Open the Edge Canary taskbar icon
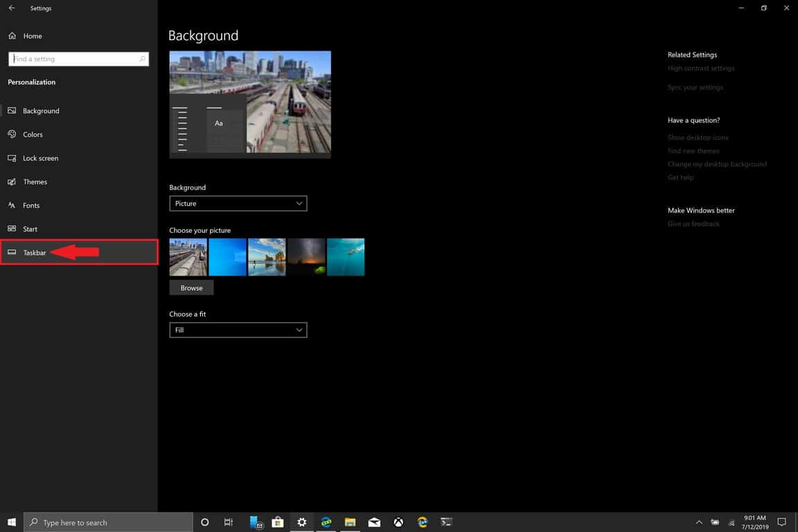This screenshot has width=798, height=532. 423,522
